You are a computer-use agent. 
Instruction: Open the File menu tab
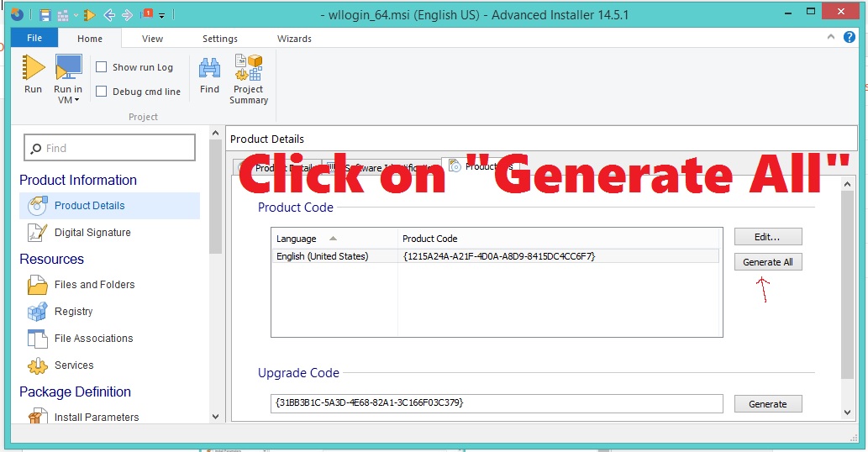[34, 38]
